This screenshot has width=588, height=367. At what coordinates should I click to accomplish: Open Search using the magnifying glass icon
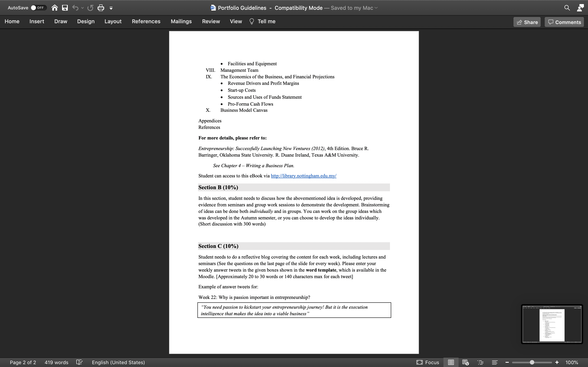click(567, 8)
